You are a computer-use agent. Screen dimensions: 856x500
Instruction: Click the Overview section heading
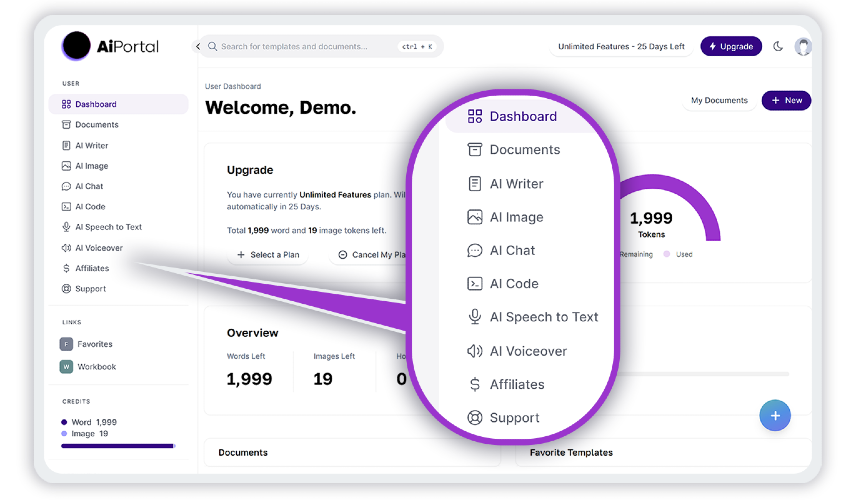(252, 333)
